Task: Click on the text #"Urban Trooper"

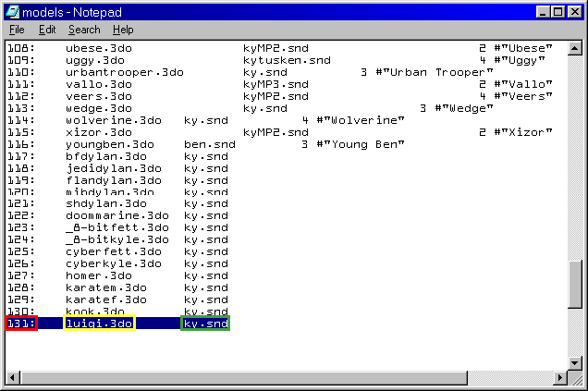Action: tap(435, 72)
